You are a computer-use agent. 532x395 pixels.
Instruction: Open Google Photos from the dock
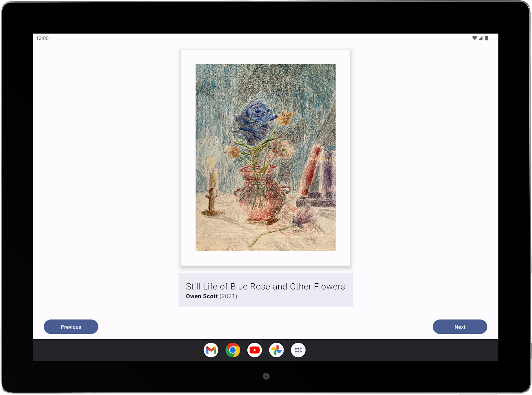pos(276,350)
